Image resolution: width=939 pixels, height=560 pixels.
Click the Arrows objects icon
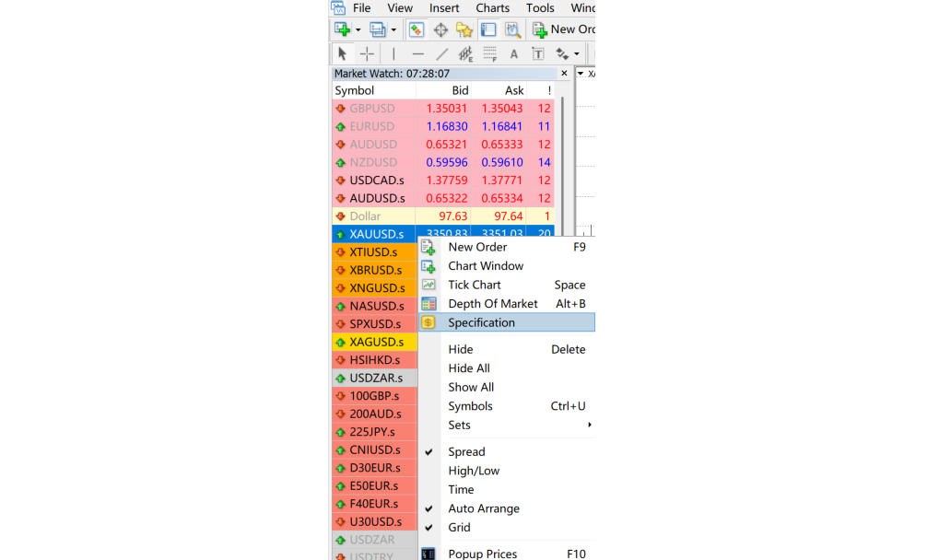tap(562, 53)
